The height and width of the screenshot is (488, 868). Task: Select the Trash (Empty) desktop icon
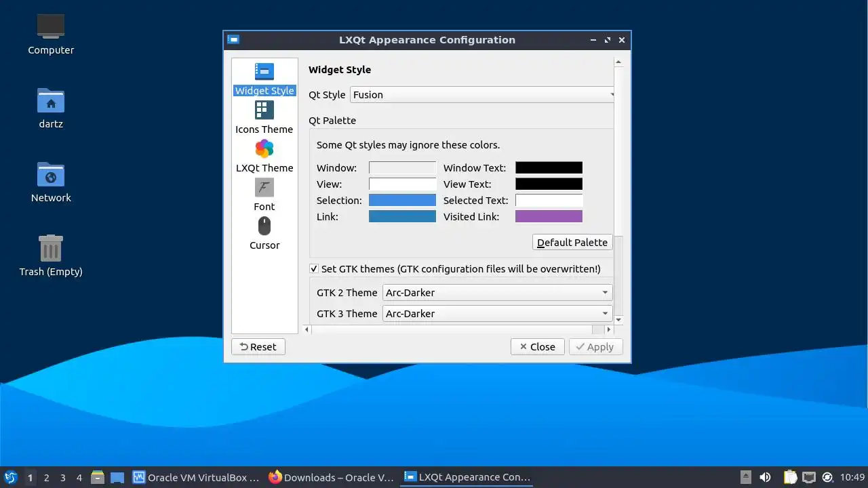click(51, 256)
